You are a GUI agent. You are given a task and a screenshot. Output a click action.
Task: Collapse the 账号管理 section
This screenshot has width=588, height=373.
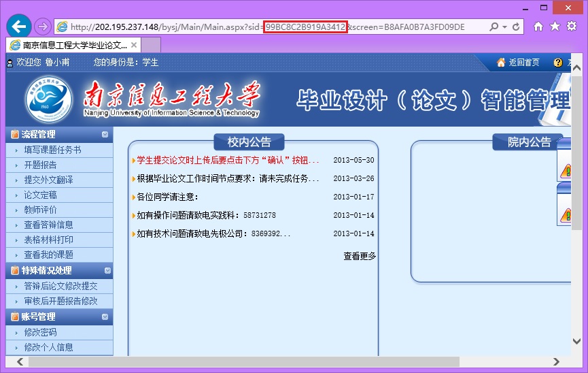tap(105, 317)
